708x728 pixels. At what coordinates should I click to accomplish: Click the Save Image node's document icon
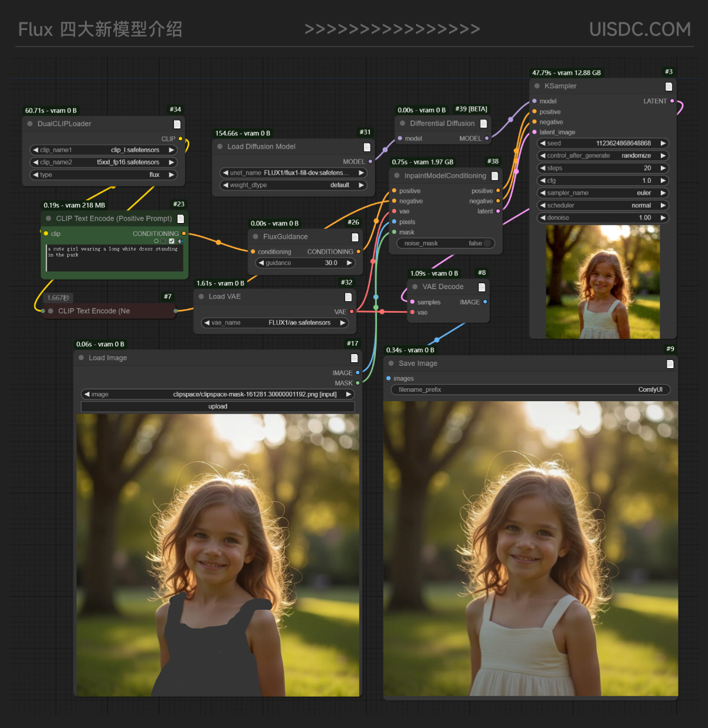click(x=670, y=364)
